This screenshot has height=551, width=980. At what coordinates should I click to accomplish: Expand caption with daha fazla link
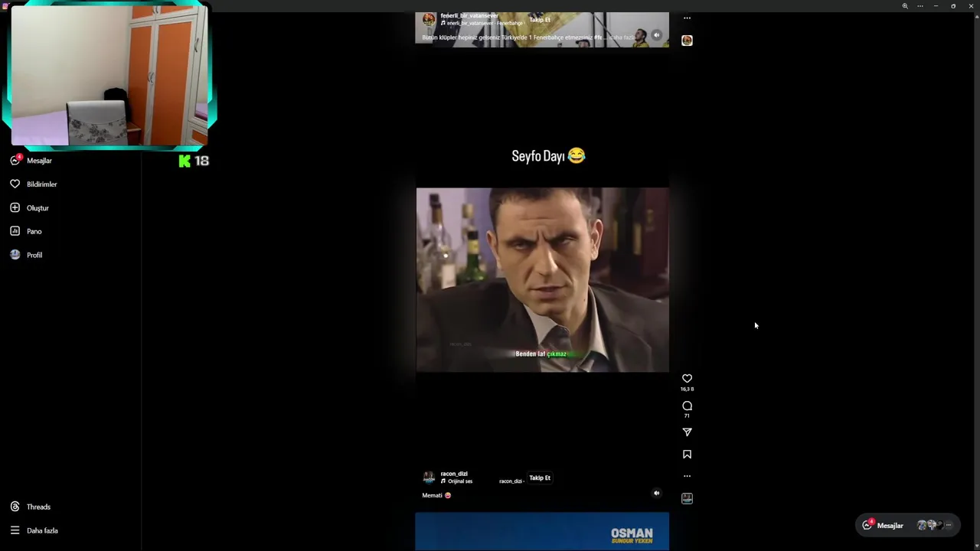622,37
